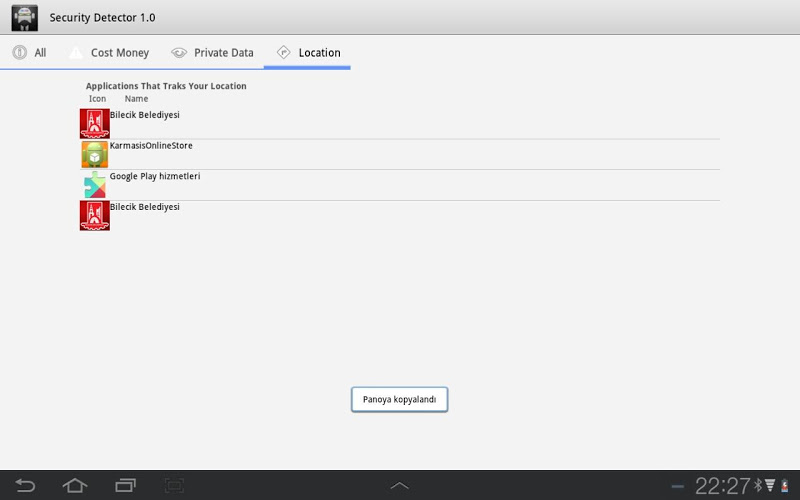Click the Icon column header
800x500 pixels.
[x=97, y=98]
